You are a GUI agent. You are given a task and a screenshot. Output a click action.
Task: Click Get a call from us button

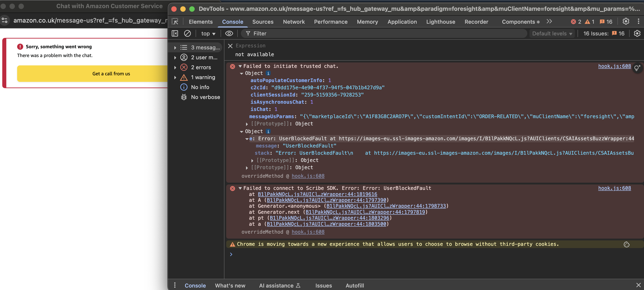click(92, 74)
